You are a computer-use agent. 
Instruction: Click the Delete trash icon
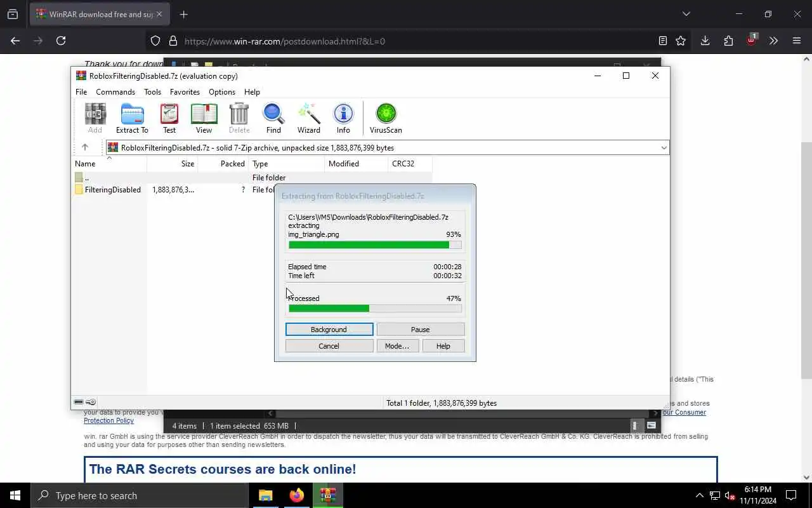239,118
